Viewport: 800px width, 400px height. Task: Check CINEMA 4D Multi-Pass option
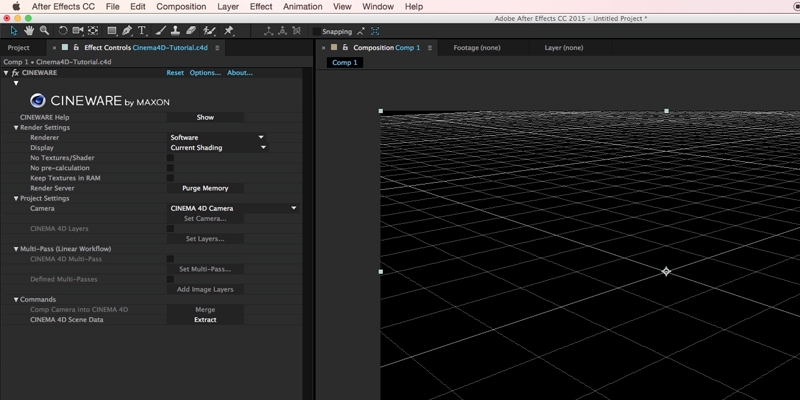[x=170, y=259]
